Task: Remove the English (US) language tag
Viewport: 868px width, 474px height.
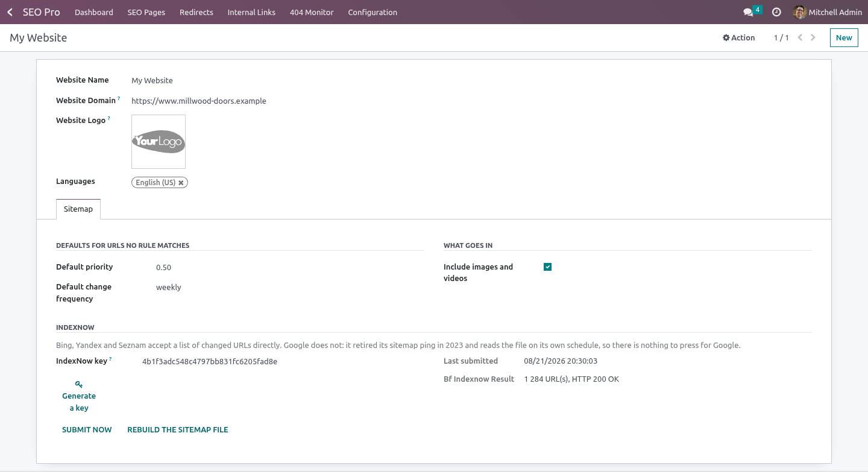Action: [x=181, y=183]
